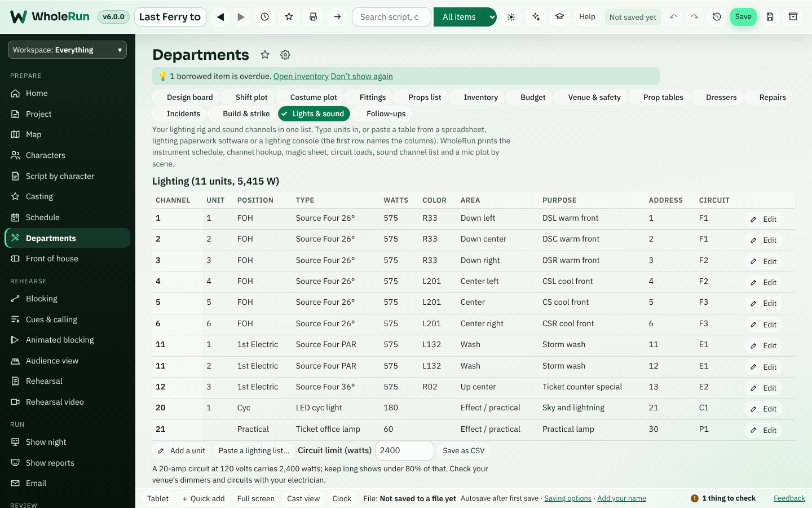The width and height of the screenshot is (812, 508).
Task: Switch to the Inventory tab
Action: click(x=480, y=97)
